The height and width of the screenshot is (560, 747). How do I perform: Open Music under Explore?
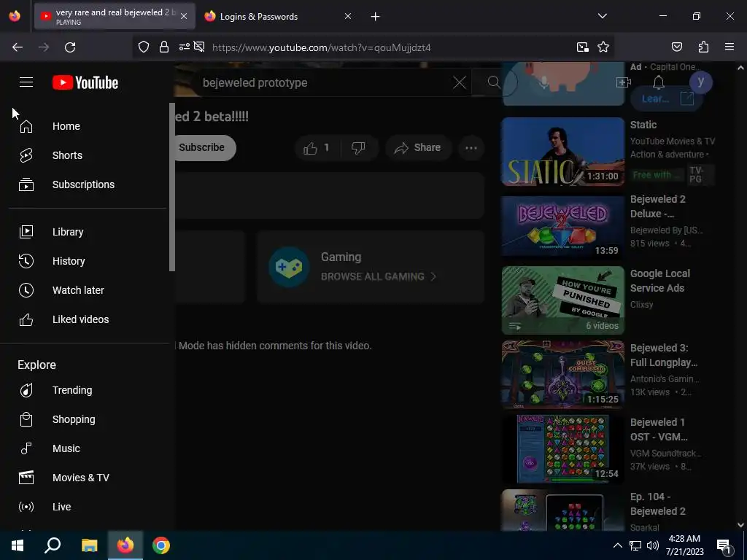[88, 448]
